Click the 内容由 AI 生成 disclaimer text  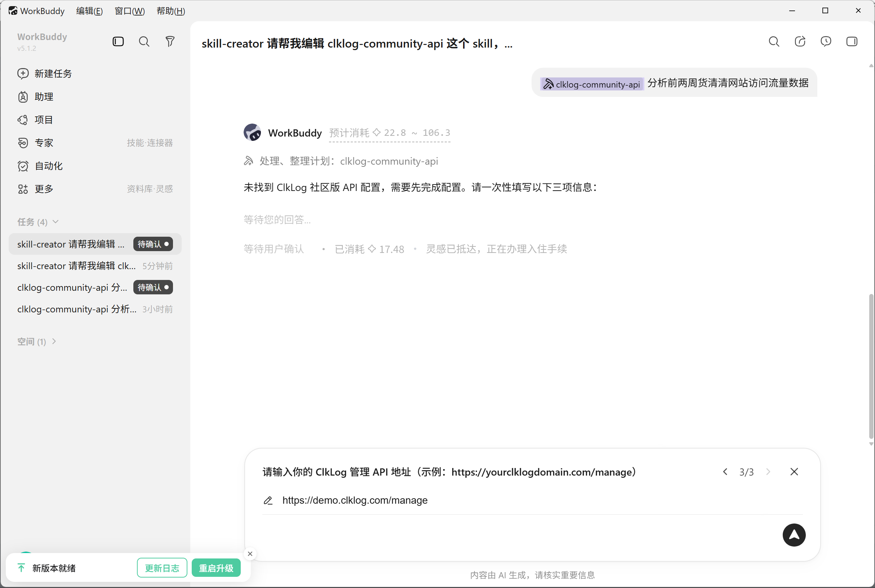click(x=532, y=575)
